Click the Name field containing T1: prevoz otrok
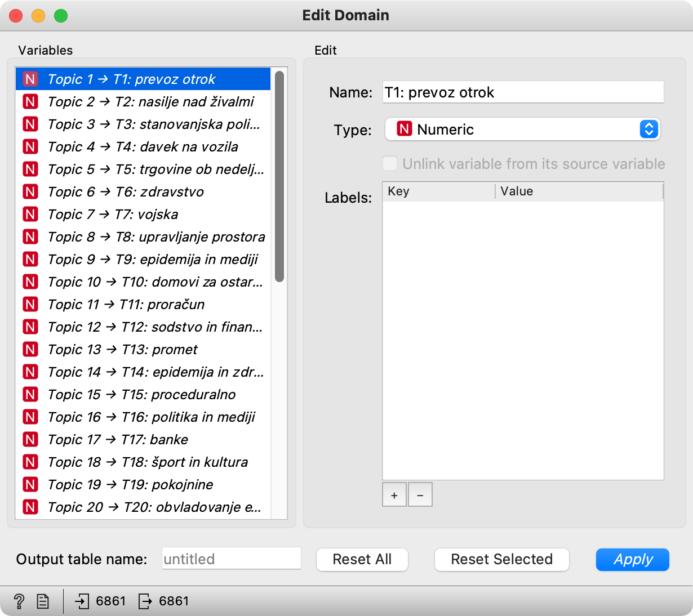Screen dimensions: 693x616 tap(523, 92)
